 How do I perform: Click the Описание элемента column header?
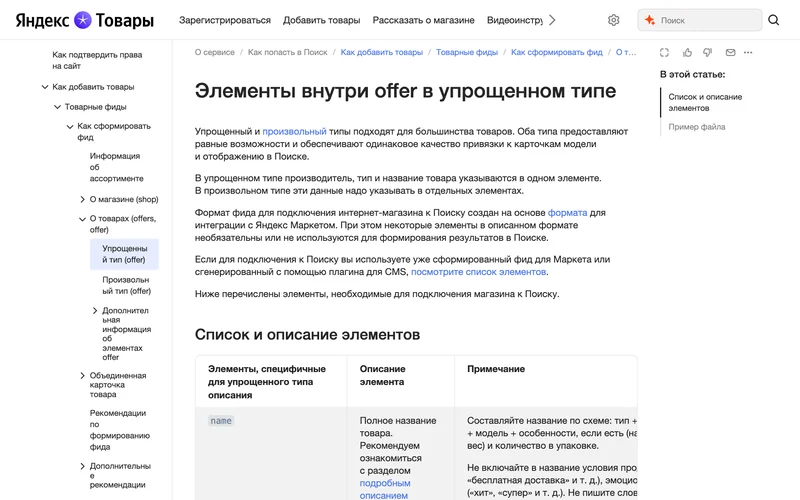coord(383,375)
